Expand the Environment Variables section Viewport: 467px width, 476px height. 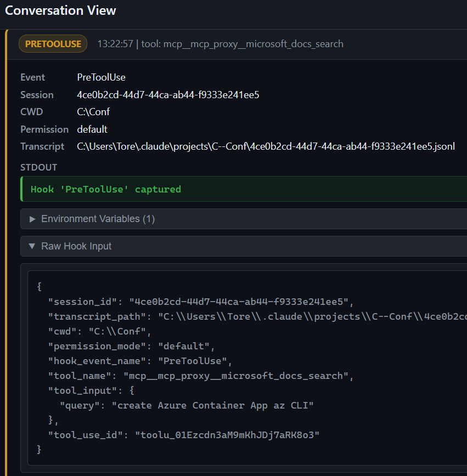pyautogui.click(x=91, y=219)
